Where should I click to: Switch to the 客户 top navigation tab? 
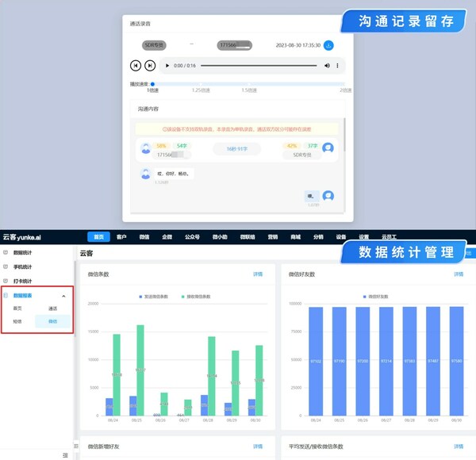pos(121,236)
